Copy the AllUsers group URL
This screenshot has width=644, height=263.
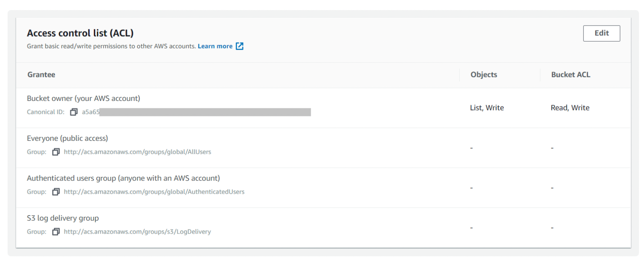pyautogui.click(x=56, y=152)
